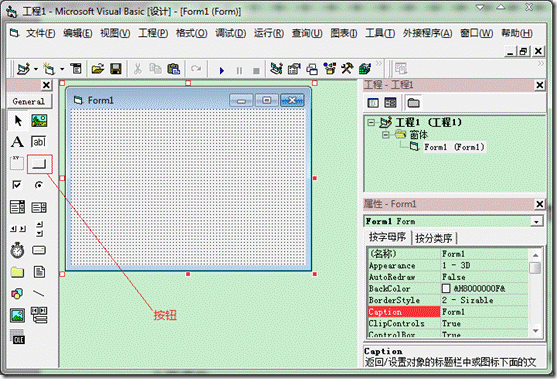The height and width of the screenshot is (379, 557).
Task: Click View Code in project panel
Action: pyautogui.click(x=373, y=103)
